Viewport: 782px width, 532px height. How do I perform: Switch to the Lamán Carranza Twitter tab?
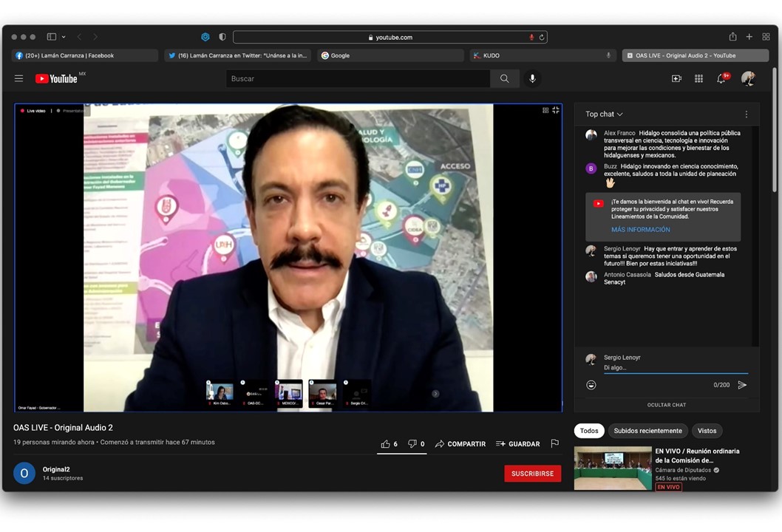pos(238,55)
